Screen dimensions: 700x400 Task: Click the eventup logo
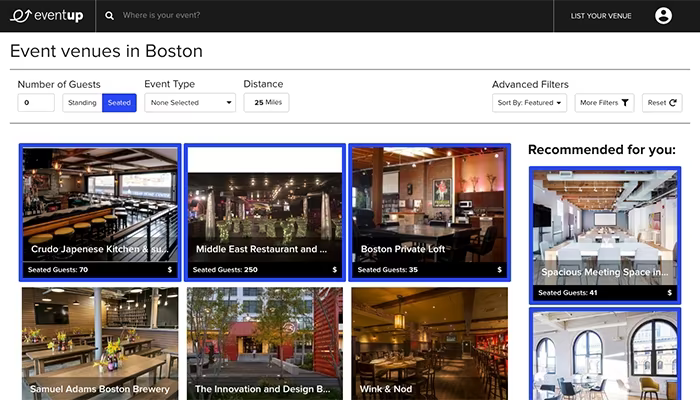(47, 16)
